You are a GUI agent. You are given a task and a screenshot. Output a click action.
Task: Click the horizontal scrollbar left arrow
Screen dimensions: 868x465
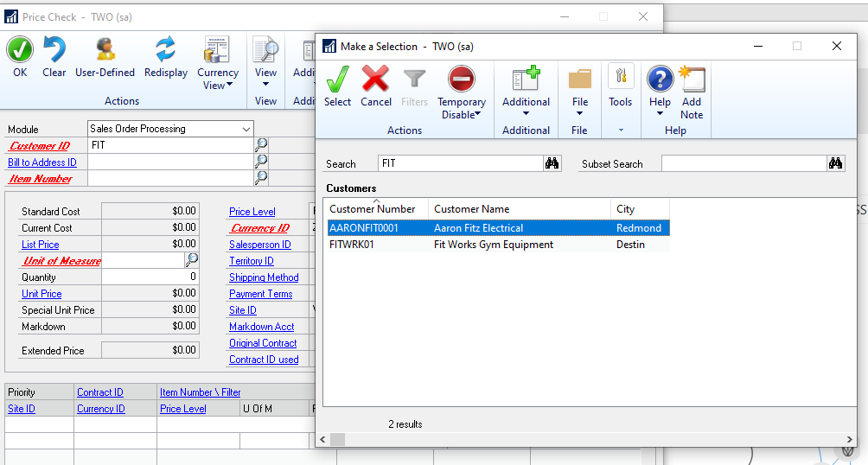coord(323,440)
